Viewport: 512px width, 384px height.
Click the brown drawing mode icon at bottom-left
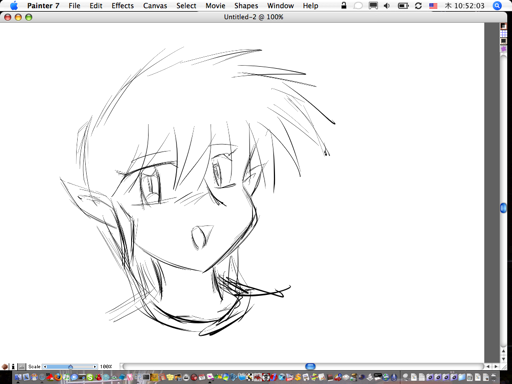(x=5, y=366)
